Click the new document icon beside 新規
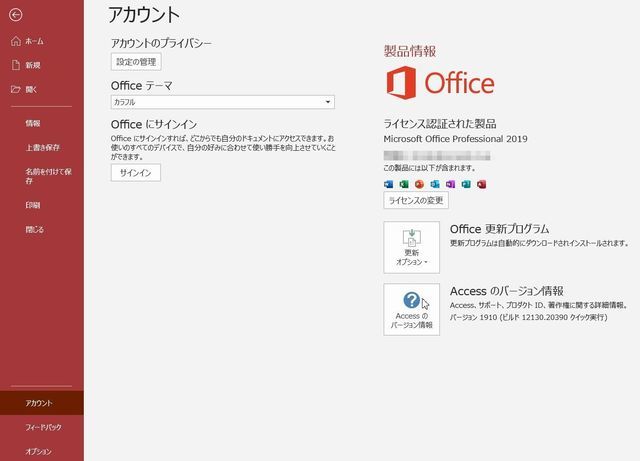This screenshot has height=461, width=640. 16,65
